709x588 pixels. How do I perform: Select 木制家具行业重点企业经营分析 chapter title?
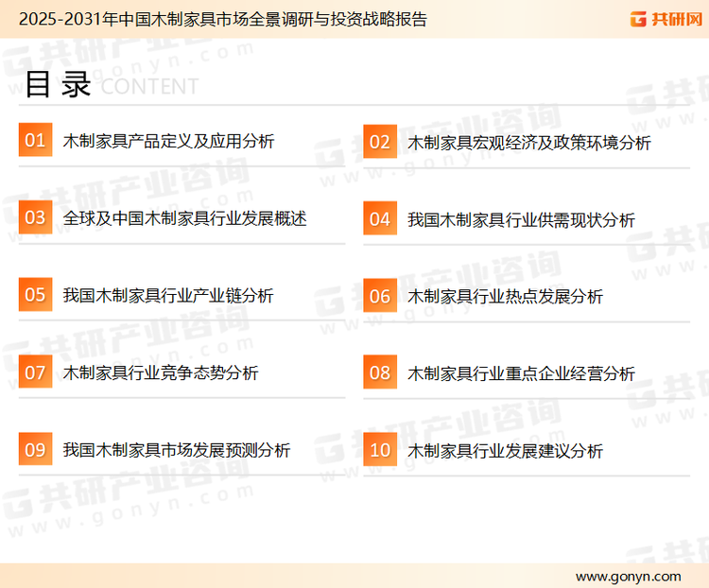pyautogui.click(x=521, y=373)
